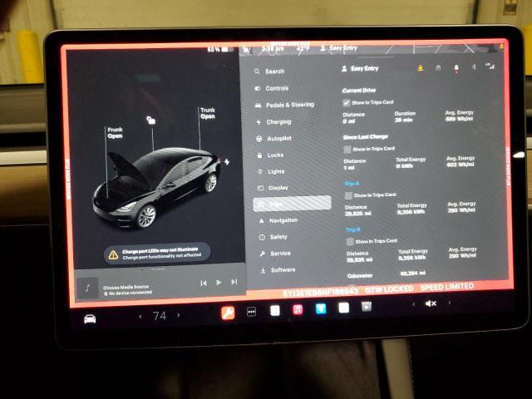Open the Display menu
This screenshot has width=532, height=399.
[x=273, y=188]
